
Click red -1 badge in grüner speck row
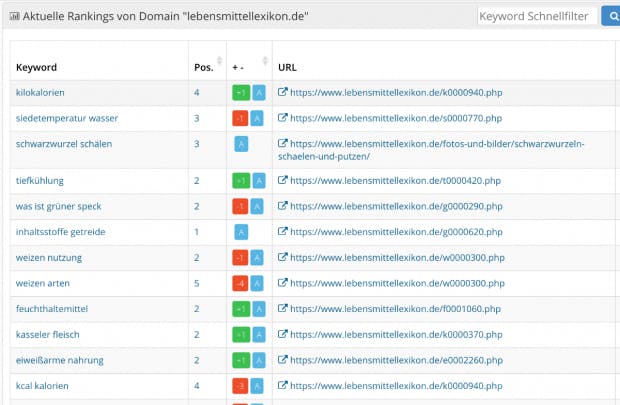tap(240, 206)
